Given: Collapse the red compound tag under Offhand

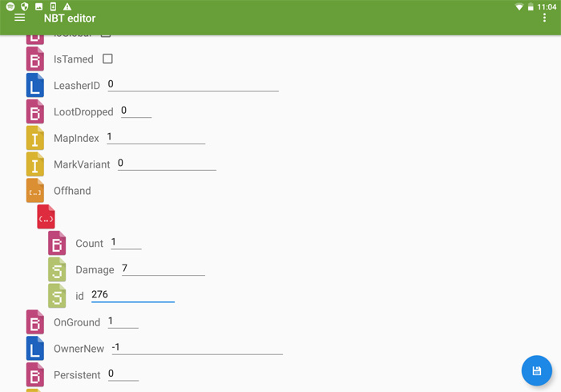Looking at the screenshot, I should coord(46,217).
